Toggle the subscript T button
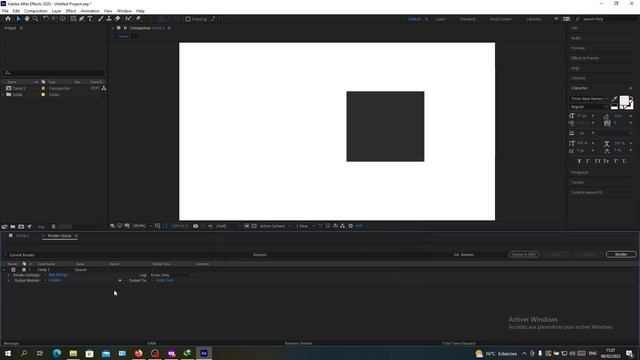 pos(624,161)
